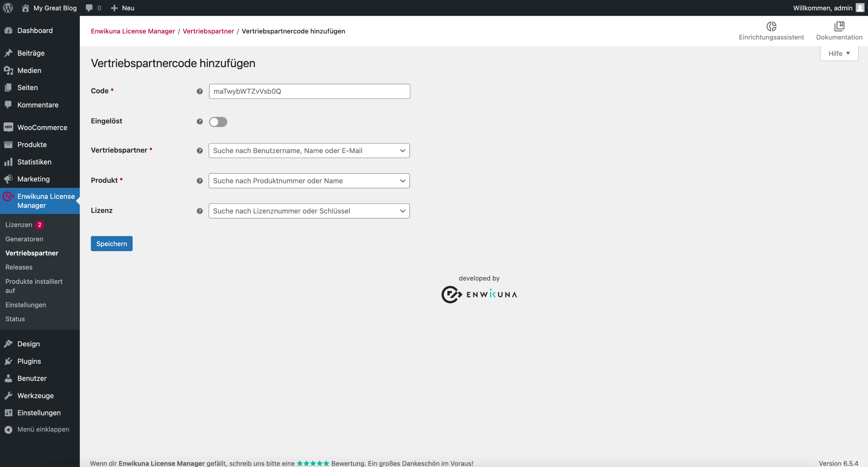
Task: Open Lizenzen submenu with badge
Action: pyautogui.click(x=19, y=224)
